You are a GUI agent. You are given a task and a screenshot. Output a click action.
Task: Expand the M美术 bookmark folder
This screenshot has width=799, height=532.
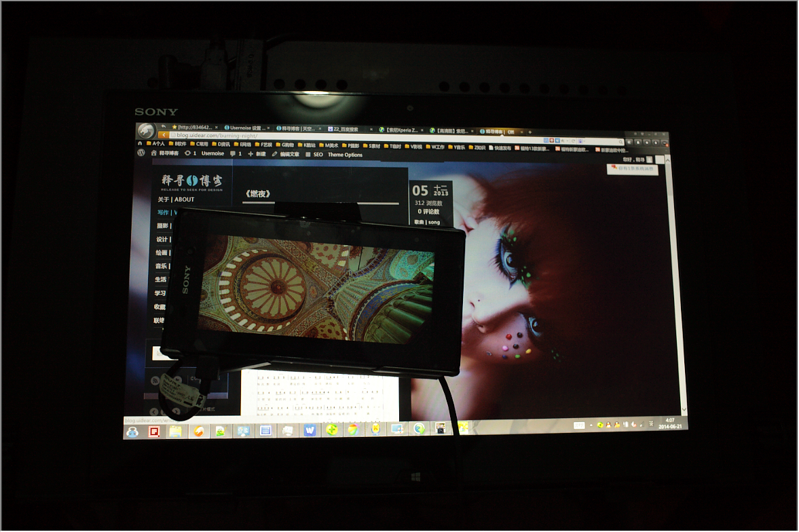click(x=329, y=145)
